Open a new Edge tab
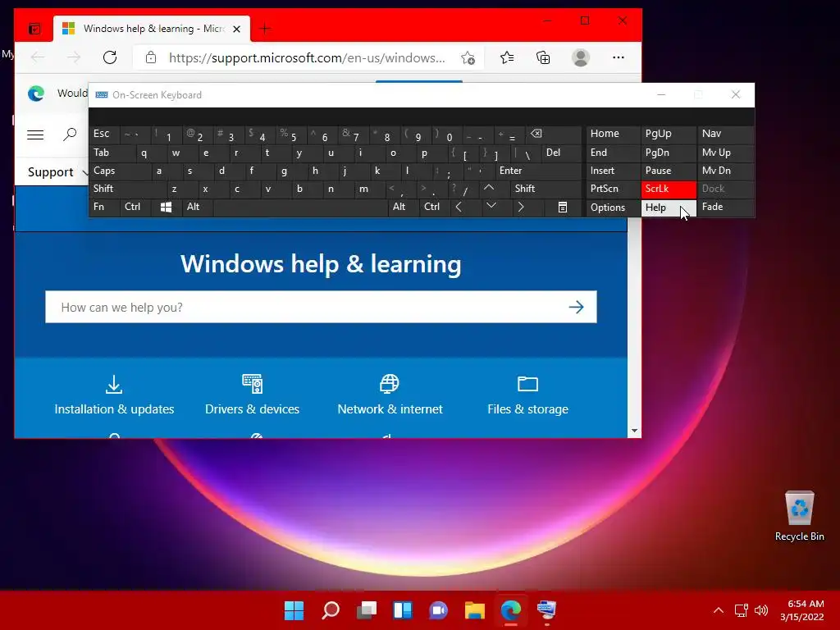This screenshot has height=630, width=840. click(x=265, y=29)
